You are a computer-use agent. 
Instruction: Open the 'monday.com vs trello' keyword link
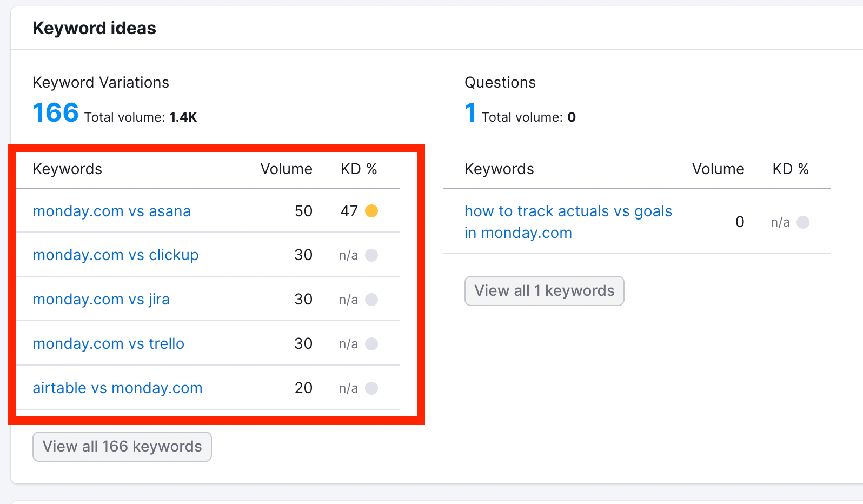(x=108, y=343)
